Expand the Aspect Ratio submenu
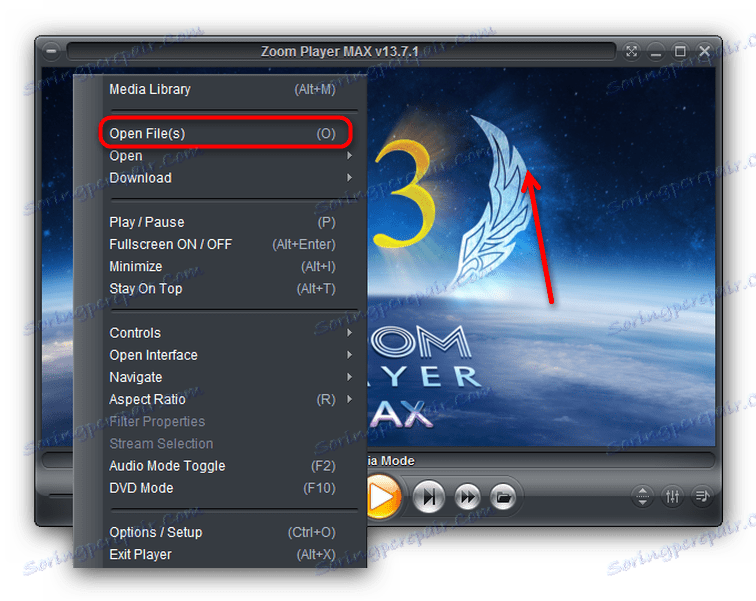This screenshot has height=601, width=756. (222, 400)
